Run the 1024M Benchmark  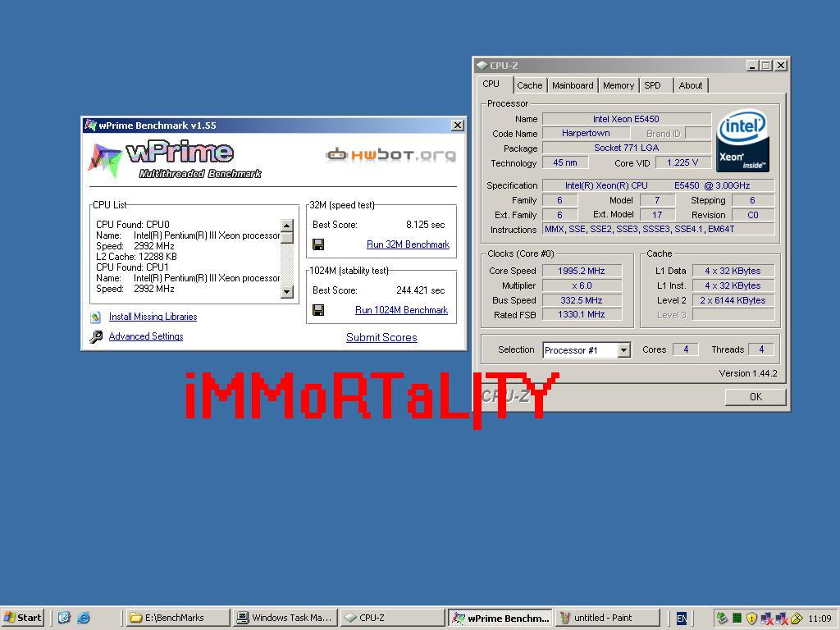[x=401, y=310]
